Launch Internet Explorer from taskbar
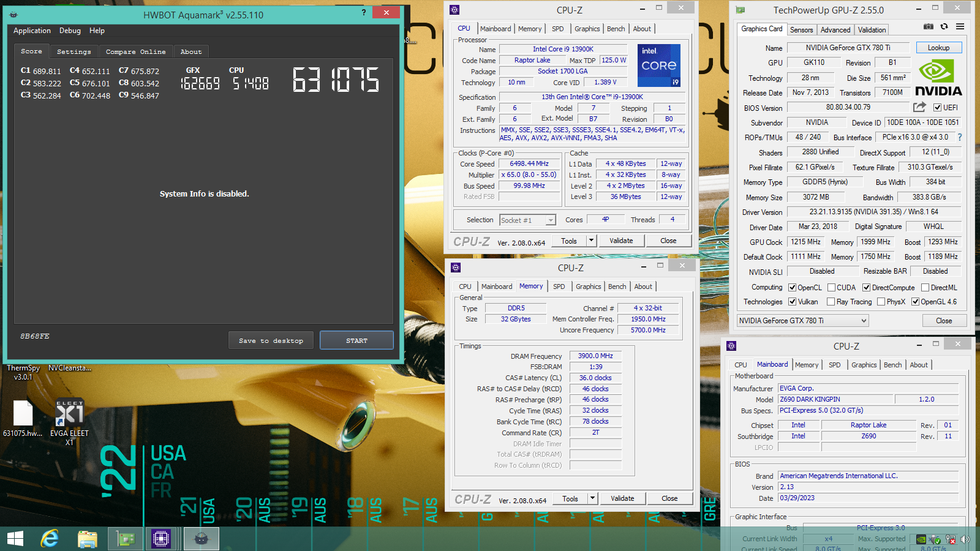This screenshot has height=551, width=980. tap(50, 539)
